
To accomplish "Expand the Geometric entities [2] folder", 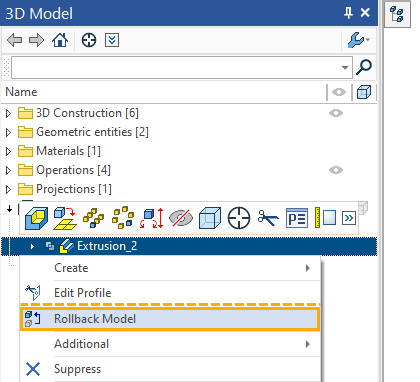I will coord(9,133).
